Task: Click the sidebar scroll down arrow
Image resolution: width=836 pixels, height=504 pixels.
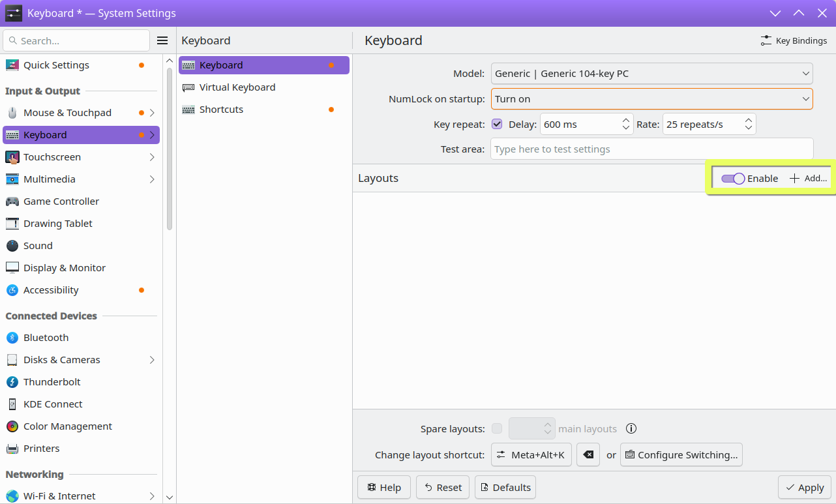Action: [x=170, y=497]
